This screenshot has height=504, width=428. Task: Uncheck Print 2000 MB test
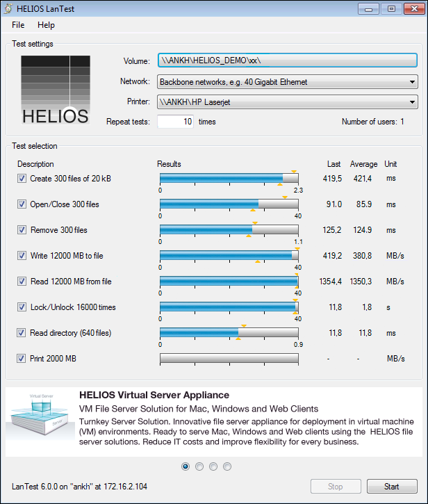[x=22, y=359]
